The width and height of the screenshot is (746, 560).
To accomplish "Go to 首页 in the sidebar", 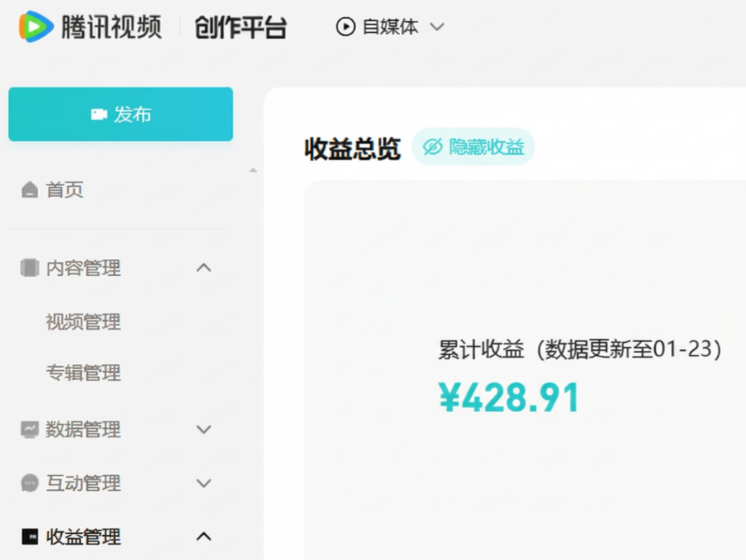I will click(x=64, y=190).
